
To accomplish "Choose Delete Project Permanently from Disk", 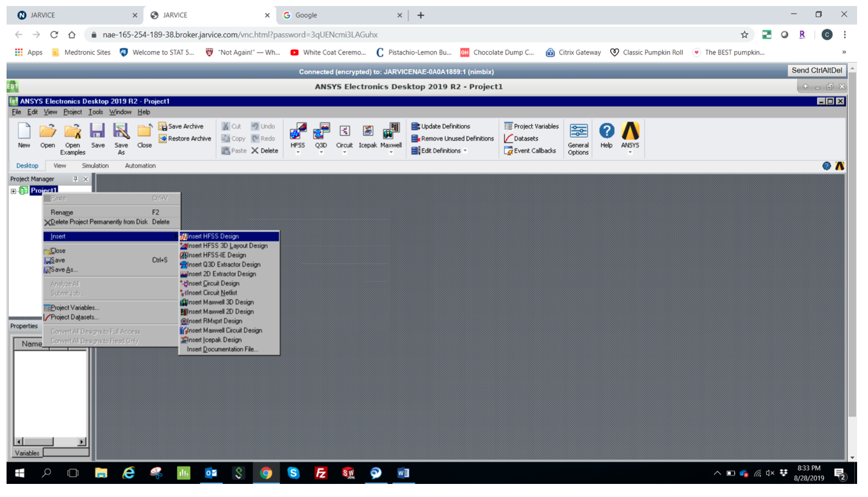I will 111,222.
